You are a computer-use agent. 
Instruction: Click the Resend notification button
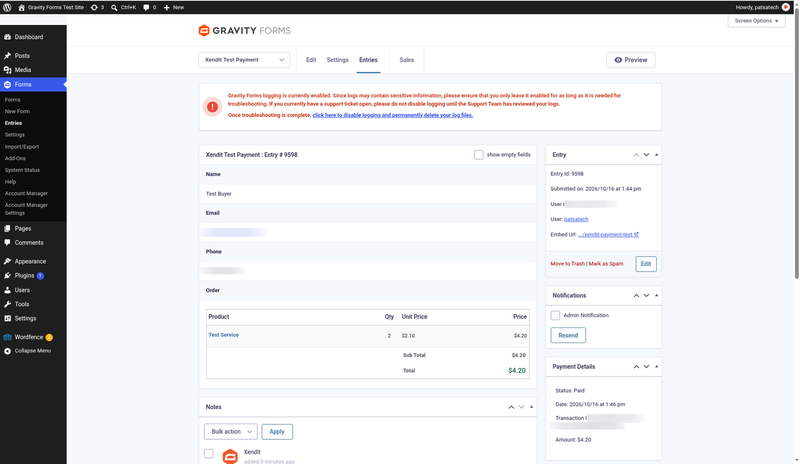(568, 335)
